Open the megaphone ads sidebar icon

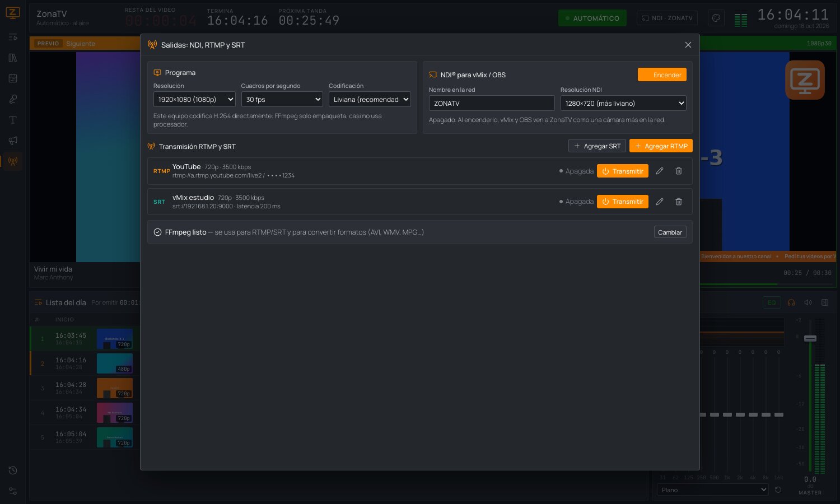pos(13,141)
